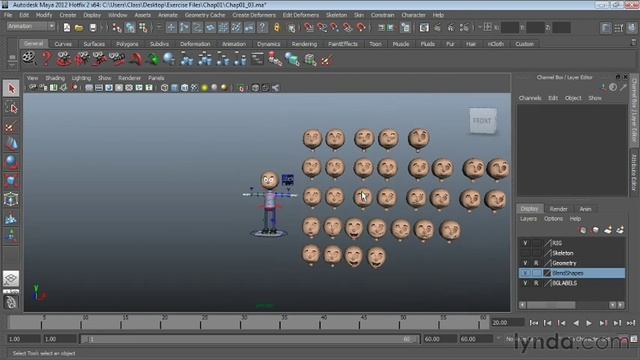Click the viewport yellow light icon
Screen dimensions: 640x360
(204, 88)
